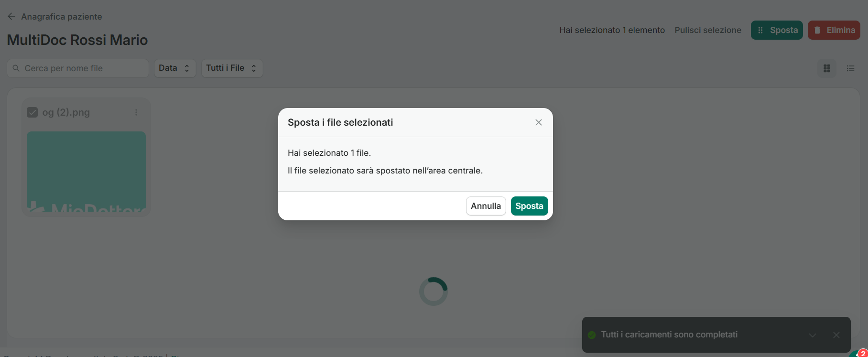
Task: Click Pulisci selezione to clear selection
Action: pyautogui.click(x=708, y=30)
